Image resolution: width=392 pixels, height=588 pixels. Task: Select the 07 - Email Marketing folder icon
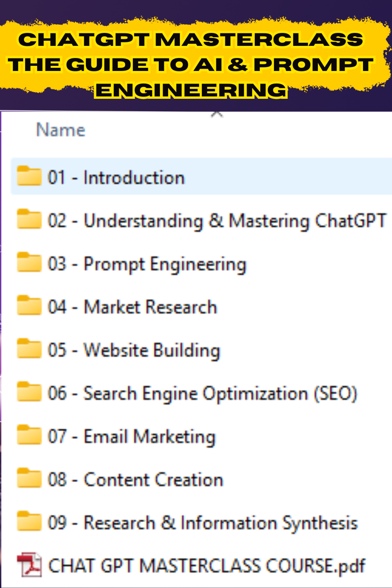point(29,434)
